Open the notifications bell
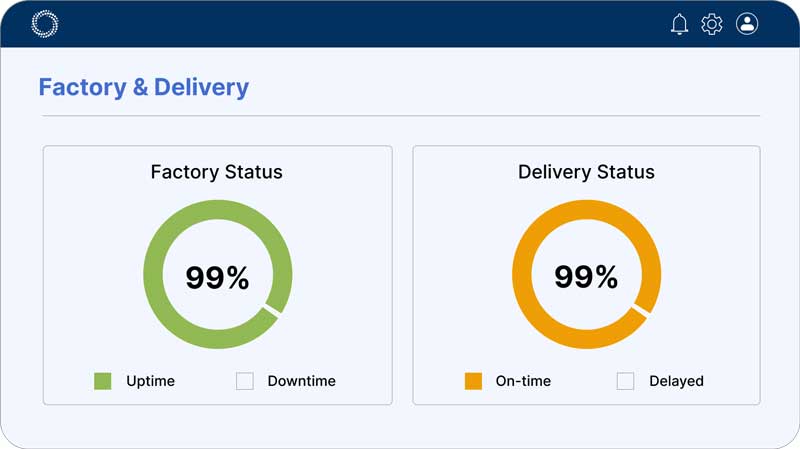The image size is (800, 449). click(x=680, y=24)
